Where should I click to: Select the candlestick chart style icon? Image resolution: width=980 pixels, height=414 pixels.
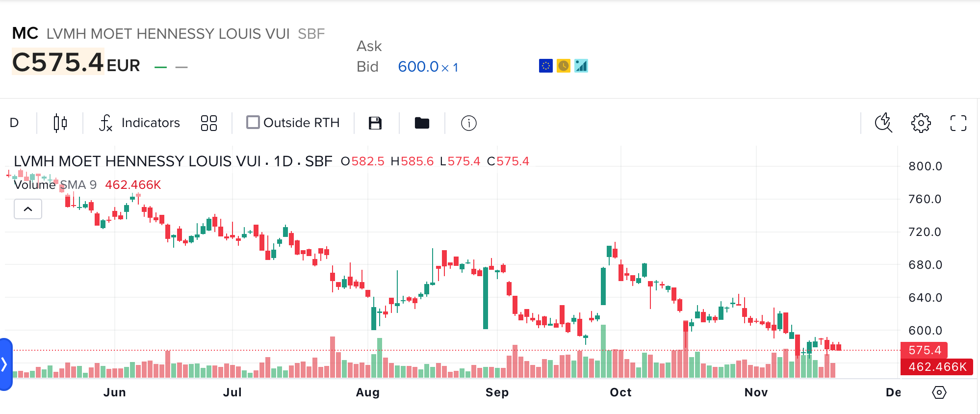click(x=59, y=123)
